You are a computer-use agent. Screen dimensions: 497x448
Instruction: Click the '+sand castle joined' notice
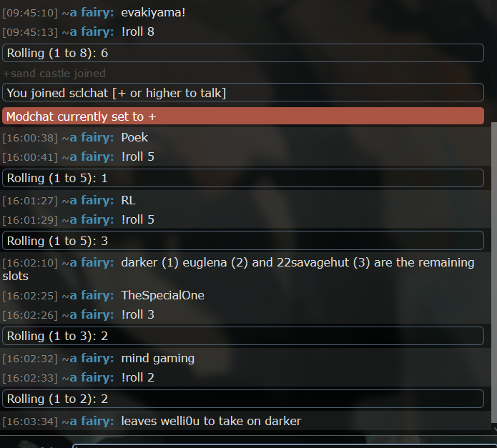pos(54,74)
